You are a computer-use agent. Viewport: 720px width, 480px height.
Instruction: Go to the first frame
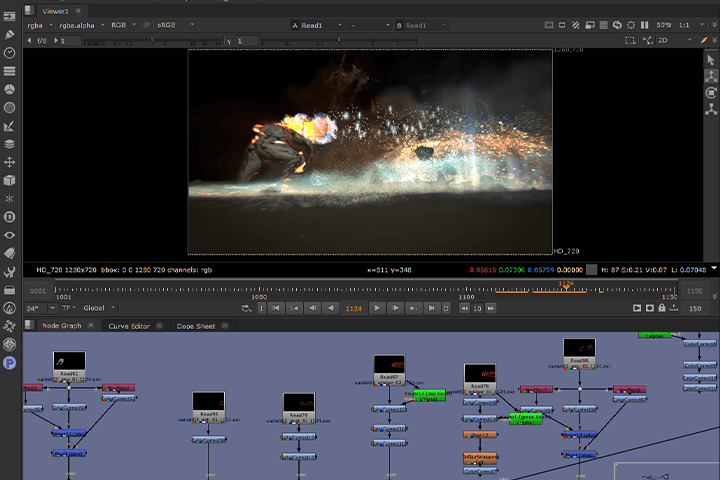[x=276, y=308]
